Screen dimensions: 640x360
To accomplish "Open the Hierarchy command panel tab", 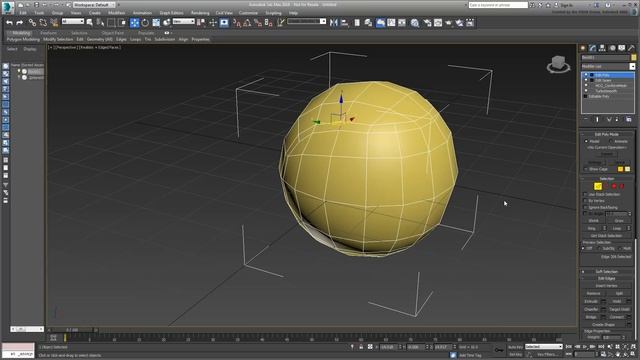I will [602, 48].
